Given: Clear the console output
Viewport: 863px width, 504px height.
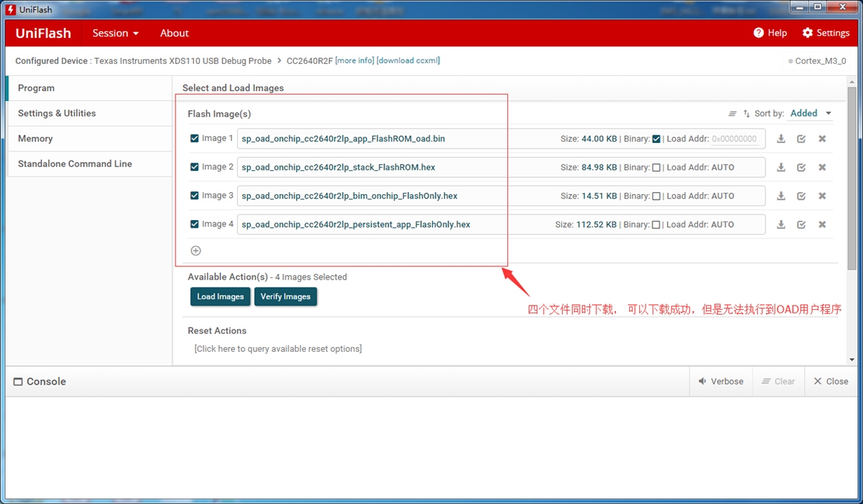Looking at the screenshot, I should point(778,381).
